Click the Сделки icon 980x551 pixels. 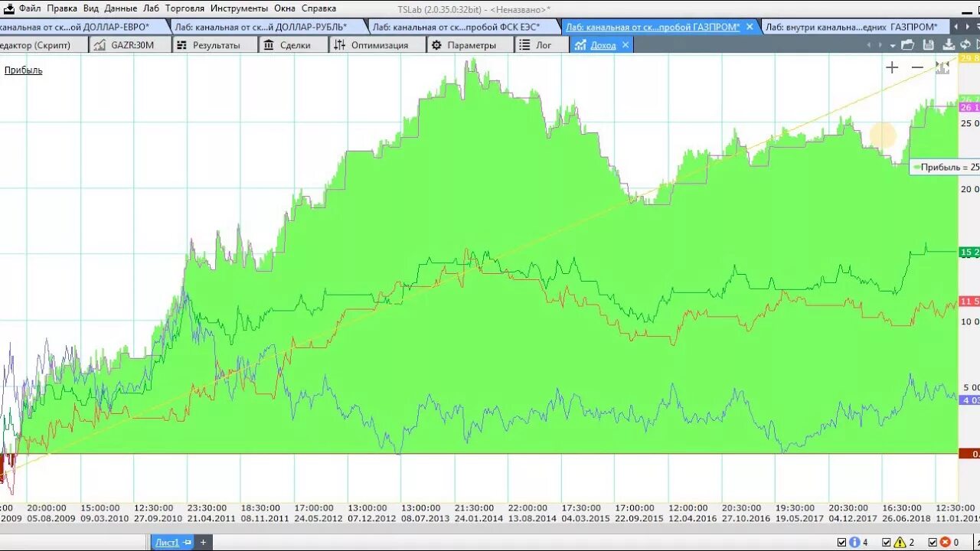coord(269,45)
